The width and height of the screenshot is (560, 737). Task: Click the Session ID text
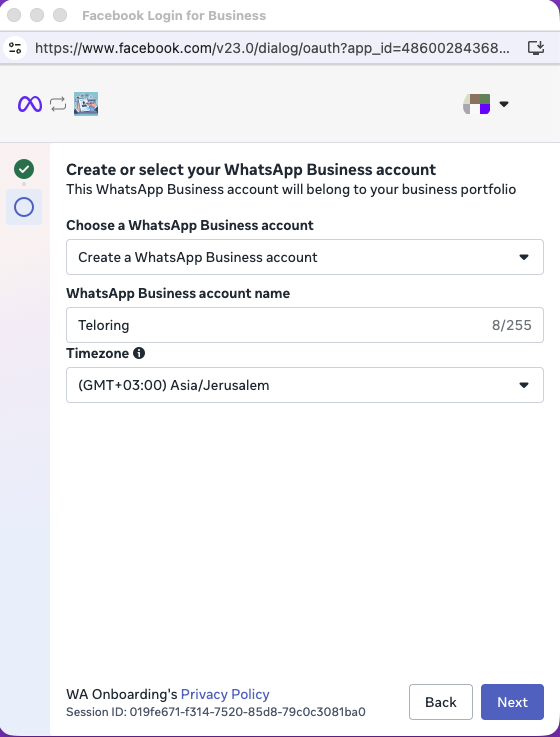216,712
